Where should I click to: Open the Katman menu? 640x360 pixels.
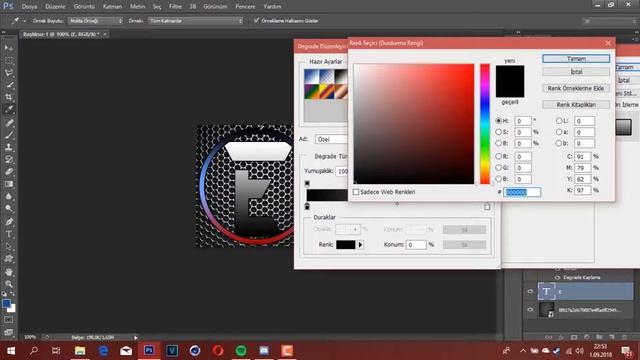click(112, 7)
